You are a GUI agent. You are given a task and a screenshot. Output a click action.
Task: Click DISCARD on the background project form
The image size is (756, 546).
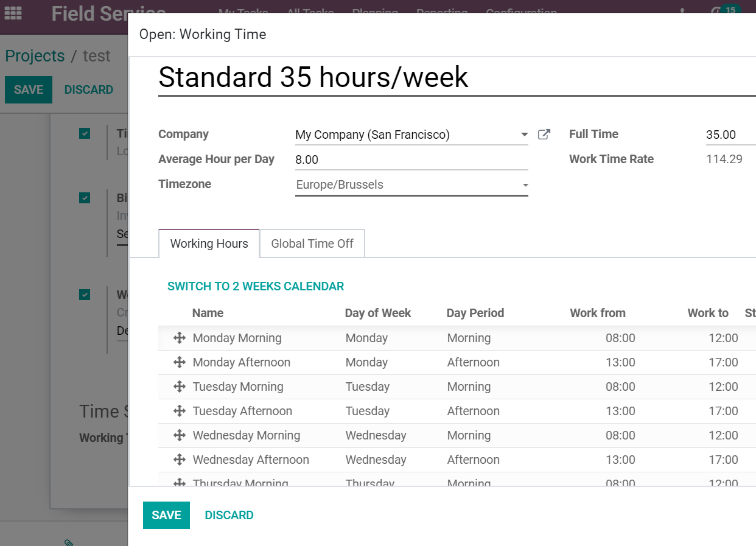[x=89, y=89]
